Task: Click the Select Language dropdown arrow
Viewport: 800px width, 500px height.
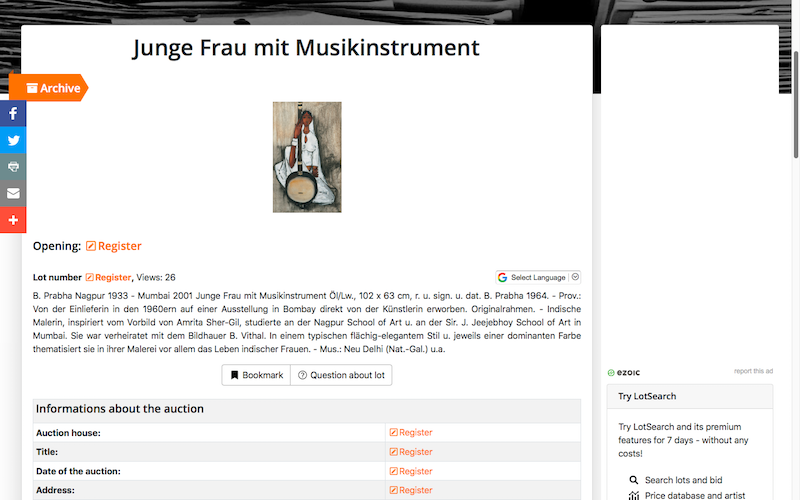Action: tap(575, 277)
